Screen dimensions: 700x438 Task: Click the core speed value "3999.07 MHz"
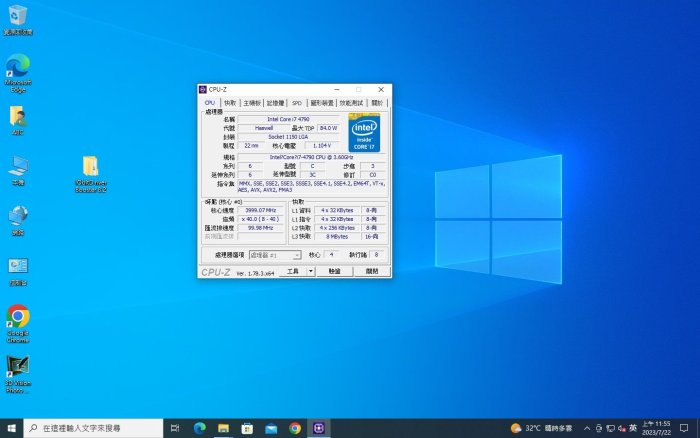(261, 210)
